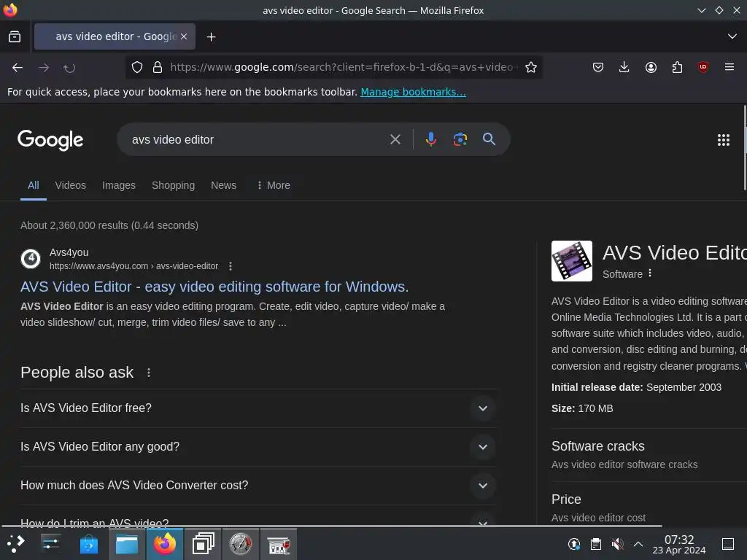The image size is (747, 560).
Task: Open the tracking protection shield icon
Action: (x=137, y=67)
